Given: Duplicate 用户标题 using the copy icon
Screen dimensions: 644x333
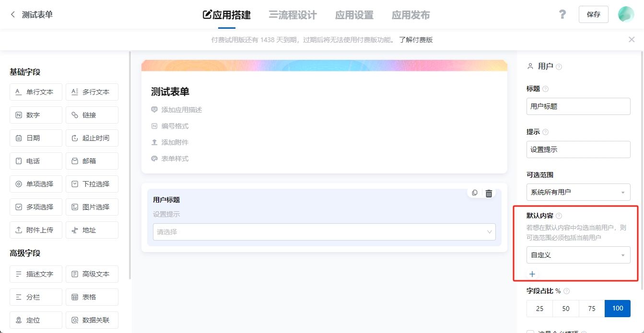Looking at the screenshot, I should click(474, 193).
